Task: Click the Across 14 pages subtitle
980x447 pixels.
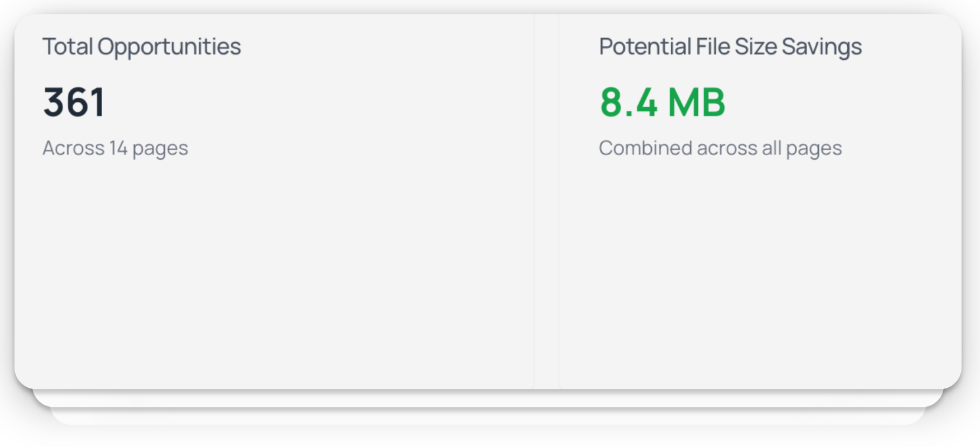Action: (x=115, y=148)
